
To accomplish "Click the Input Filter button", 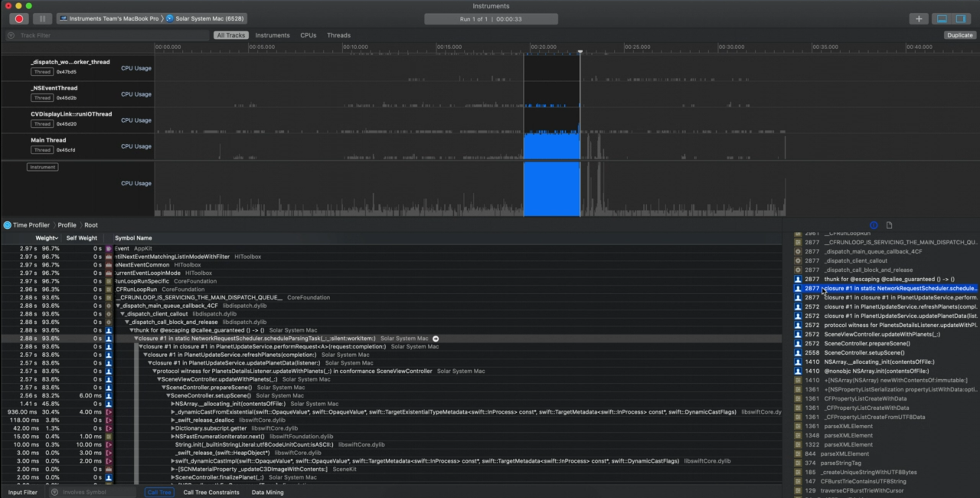I will [23, 492].
